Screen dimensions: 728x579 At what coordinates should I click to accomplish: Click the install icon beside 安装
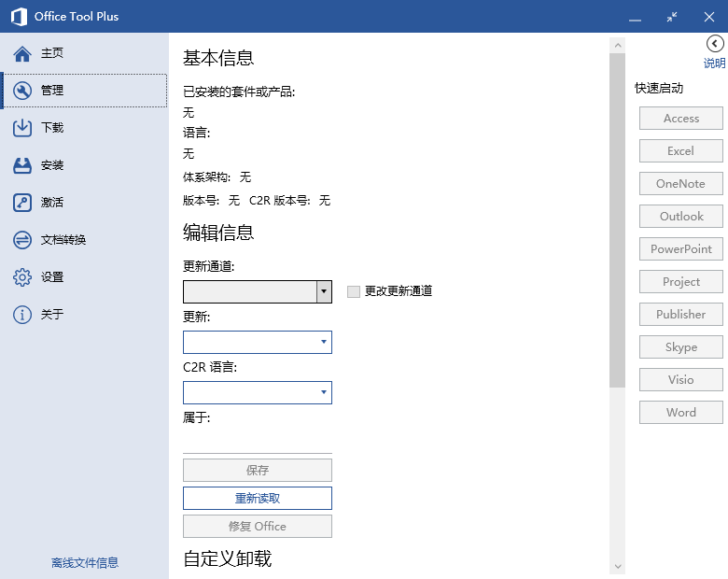tap(22, 165)
